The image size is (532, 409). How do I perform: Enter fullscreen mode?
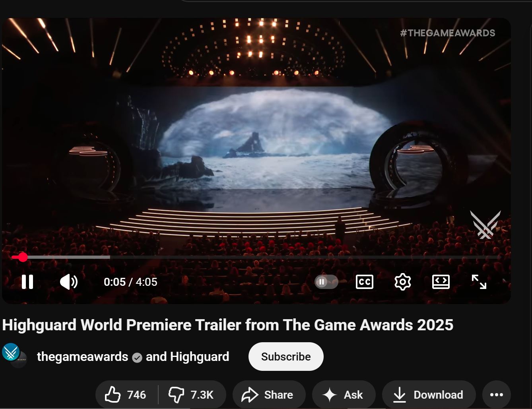[x=479, y=282]
